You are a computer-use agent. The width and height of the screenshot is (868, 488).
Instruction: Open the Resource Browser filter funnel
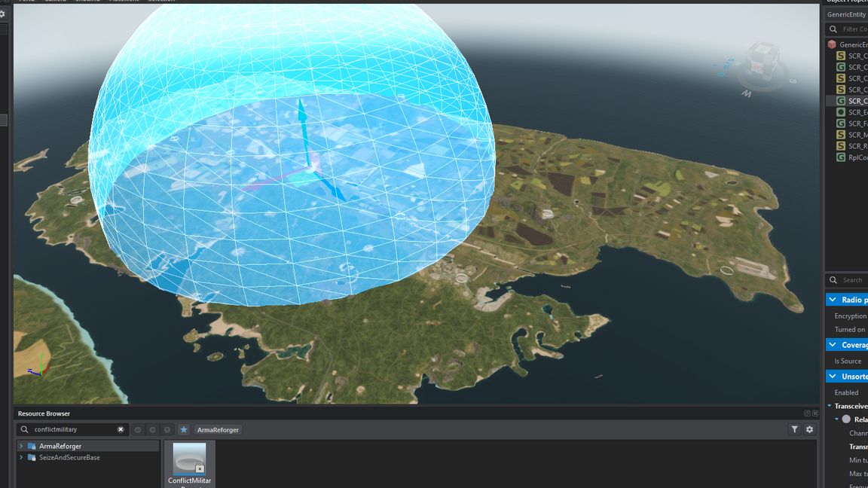[x=794, y=429]
